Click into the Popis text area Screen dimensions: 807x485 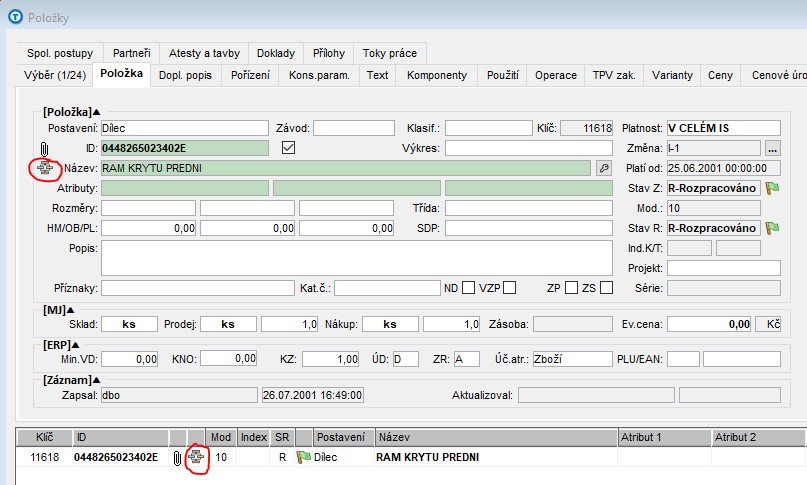tap(357, 258)
